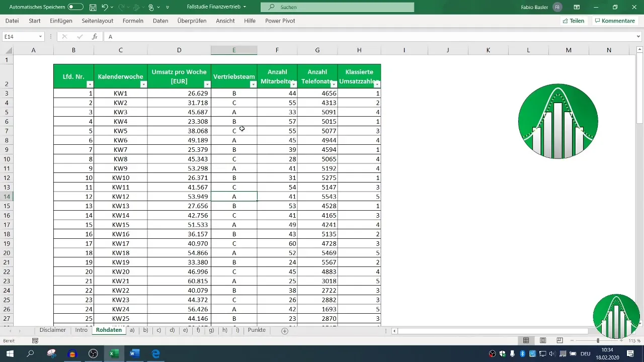The width and height of the screenshot is (644, 362).
Task: Click the Suchen search box
Action: coord(337,7)
